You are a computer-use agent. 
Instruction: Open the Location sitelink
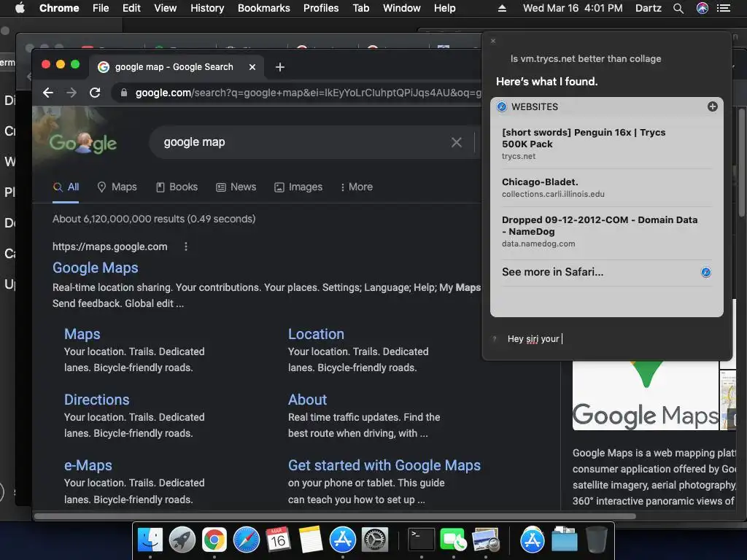tap(316, 334)
